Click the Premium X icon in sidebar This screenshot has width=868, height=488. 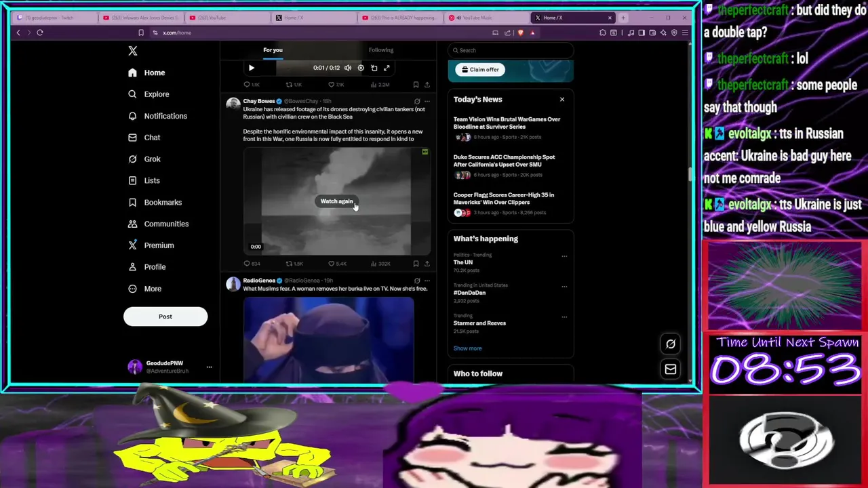tap(132, 245)
